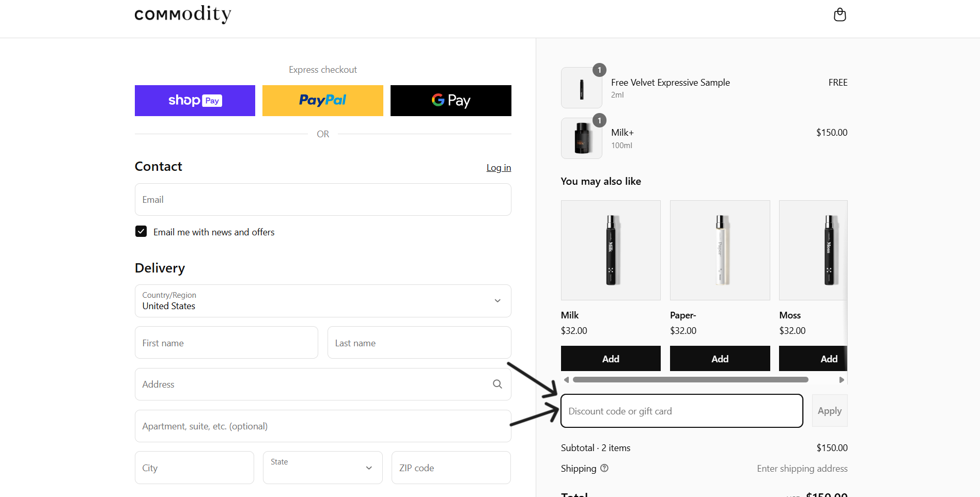Screen dimensions: 980x497
Task: Click the address search magnifier icon
Action: tap(497, 384)
